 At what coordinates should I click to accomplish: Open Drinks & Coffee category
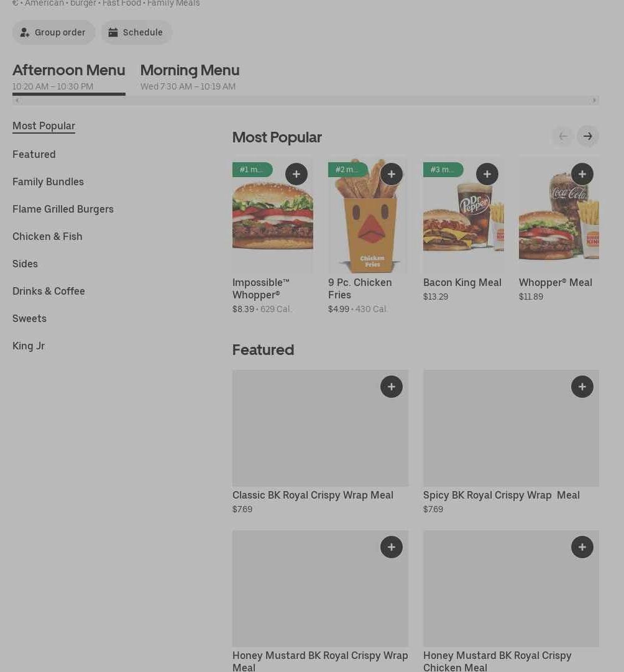tap(48, 291)
